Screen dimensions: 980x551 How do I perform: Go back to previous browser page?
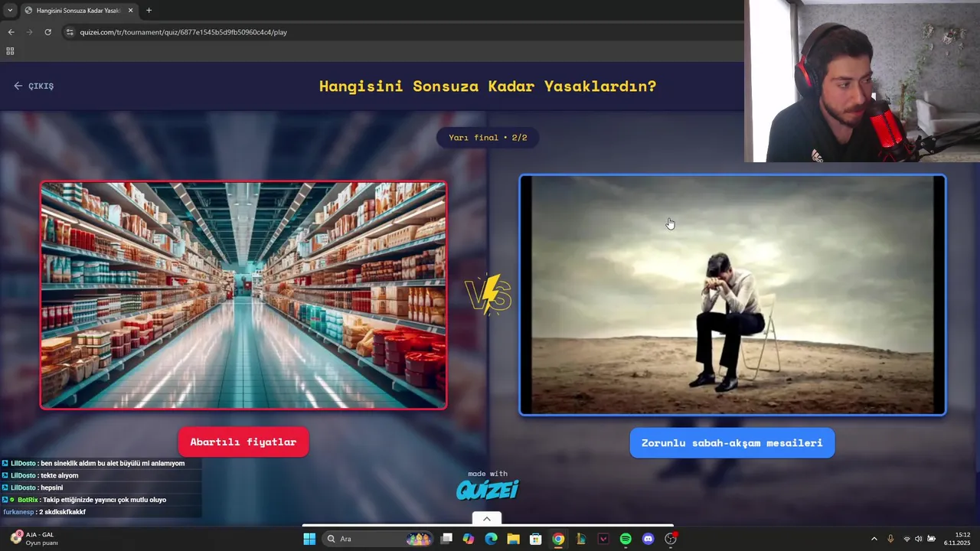click(11, 32)
